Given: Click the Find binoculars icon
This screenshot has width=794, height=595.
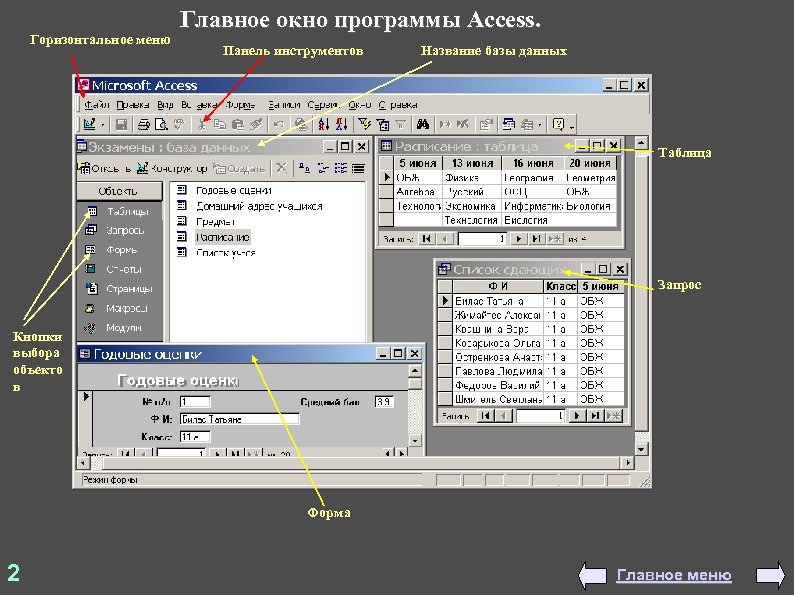Looking at the screenshot, I should (x=423, y=124).
